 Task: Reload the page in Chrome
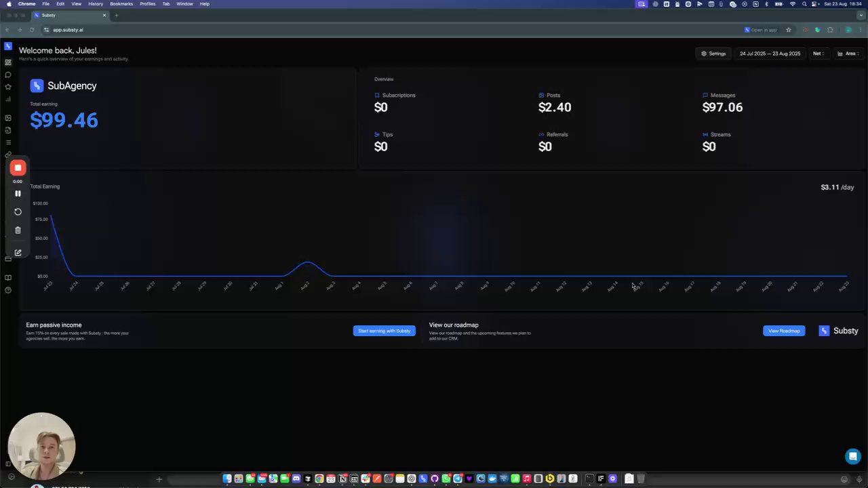(x=32, y=30)
